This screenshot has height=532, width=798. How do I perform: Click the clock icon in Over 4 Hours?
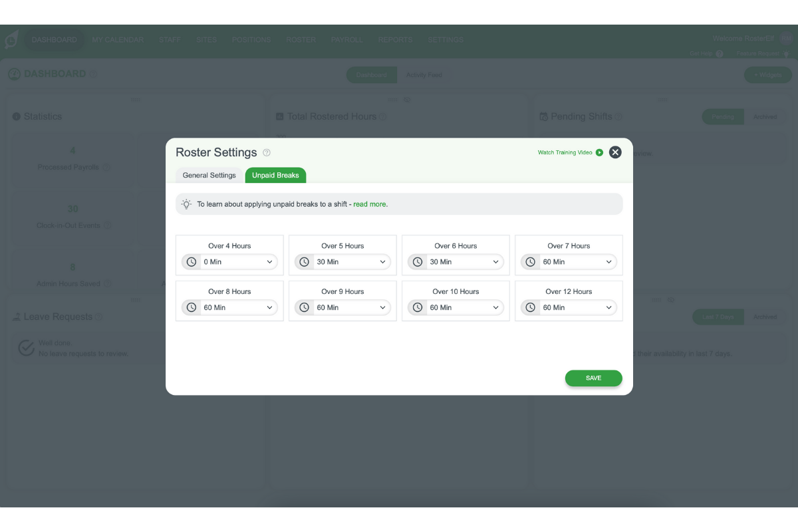click(192, 262)
